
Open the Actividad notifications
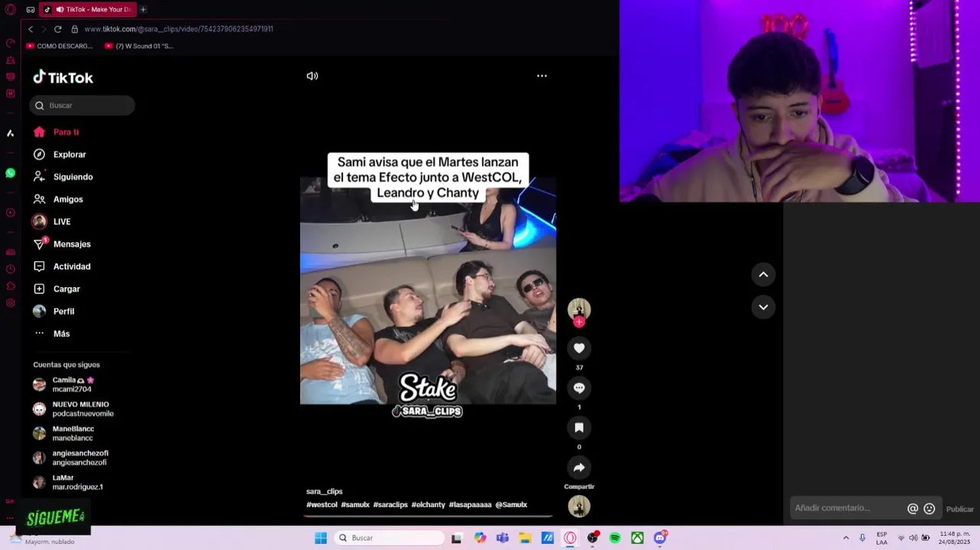[x=62, y=267]
